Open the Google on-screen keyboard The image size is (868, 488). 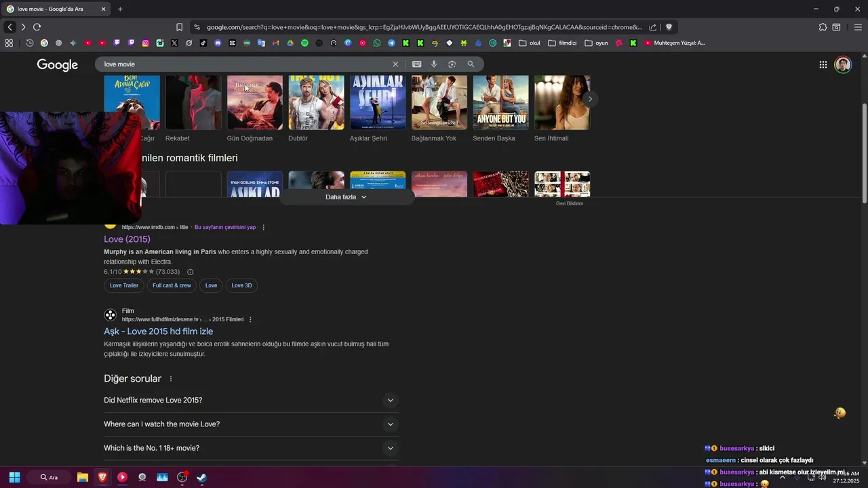click(x=416, y=64)
